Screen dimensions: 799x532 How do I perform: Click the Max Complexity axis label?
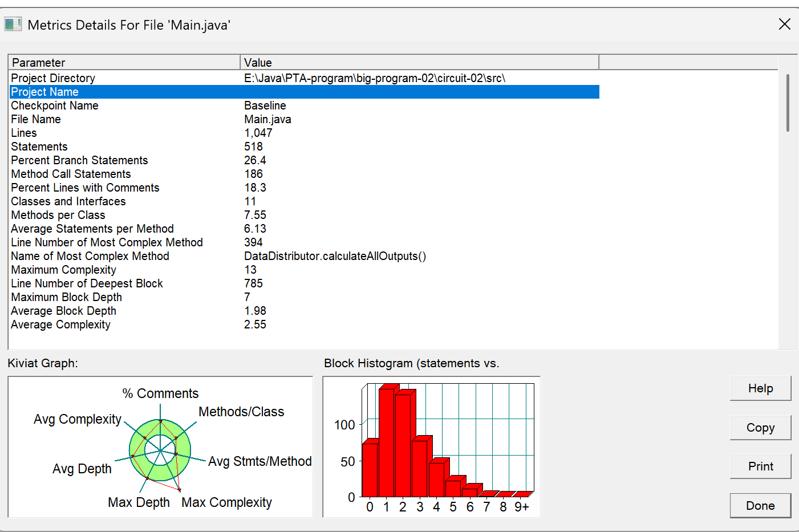[x=226, y=502]
